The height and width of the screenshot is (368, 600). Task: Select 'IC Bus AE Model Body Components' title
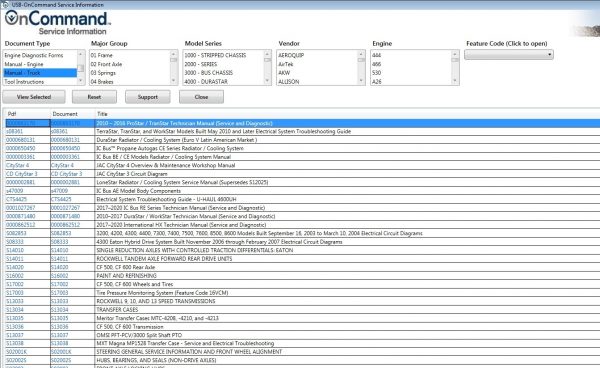[x=139, y=191]
